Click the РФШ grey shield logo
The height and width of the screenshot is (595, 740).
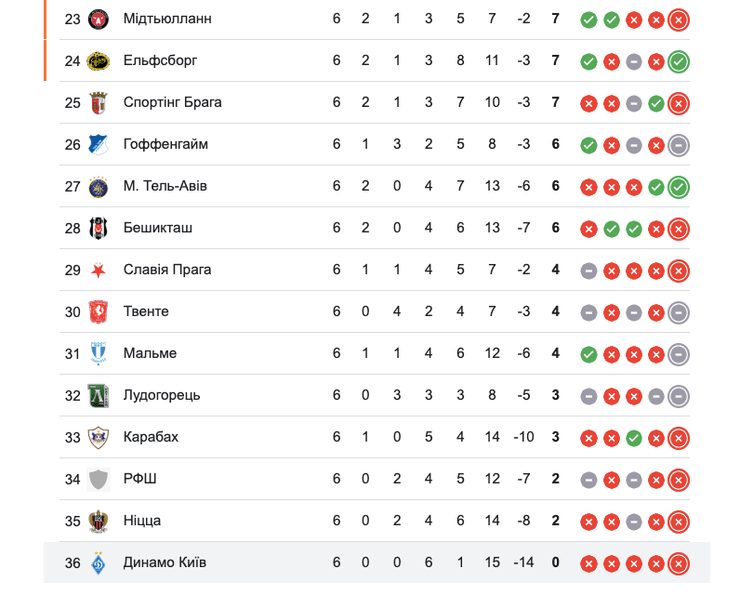click(x=98, y=479)
